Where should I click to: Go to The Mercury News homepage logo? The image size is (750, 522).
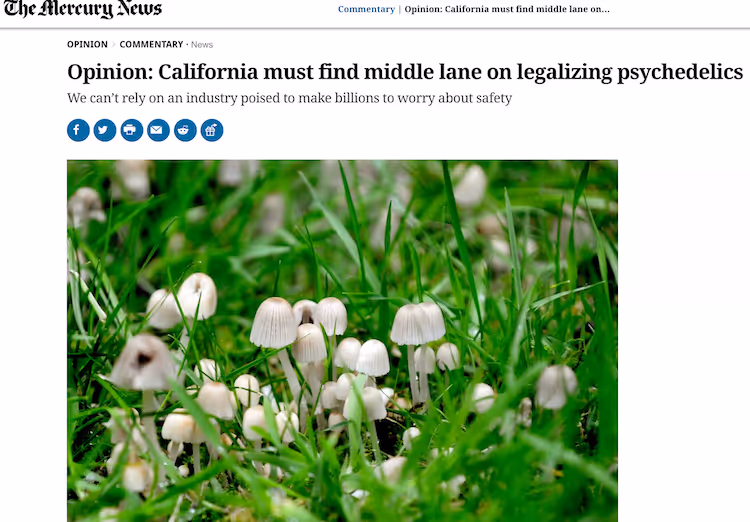pos(83,9)
